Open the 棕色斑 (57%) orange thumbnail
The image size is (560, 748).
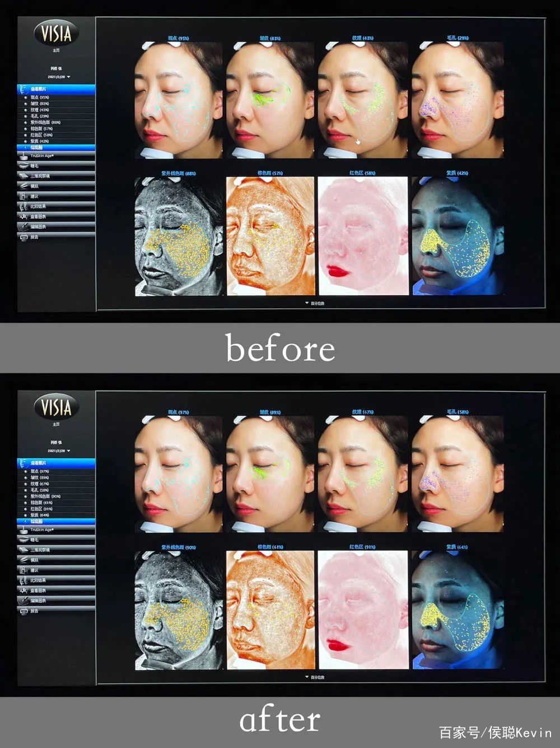tap(270, 236)
